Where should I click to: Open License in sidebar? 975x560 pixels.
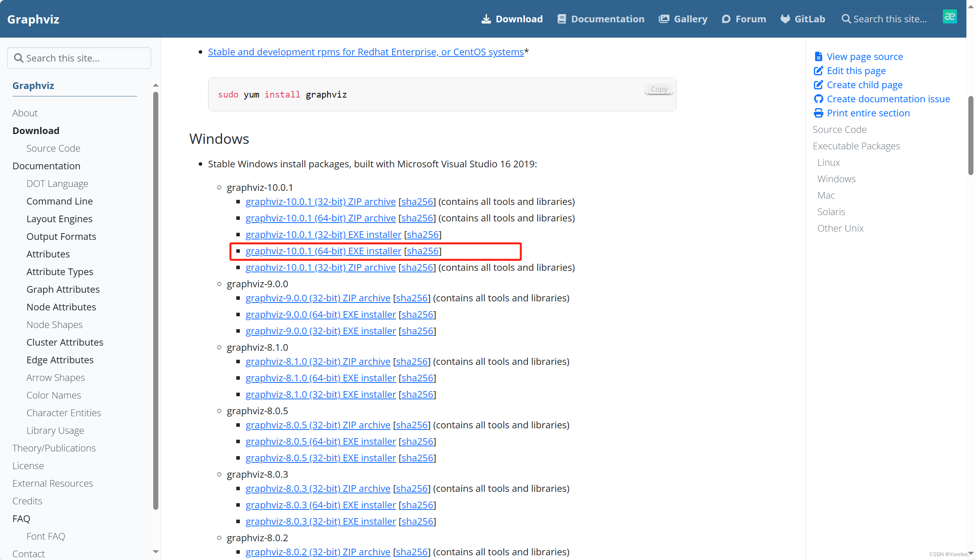(x=28, y=466)
